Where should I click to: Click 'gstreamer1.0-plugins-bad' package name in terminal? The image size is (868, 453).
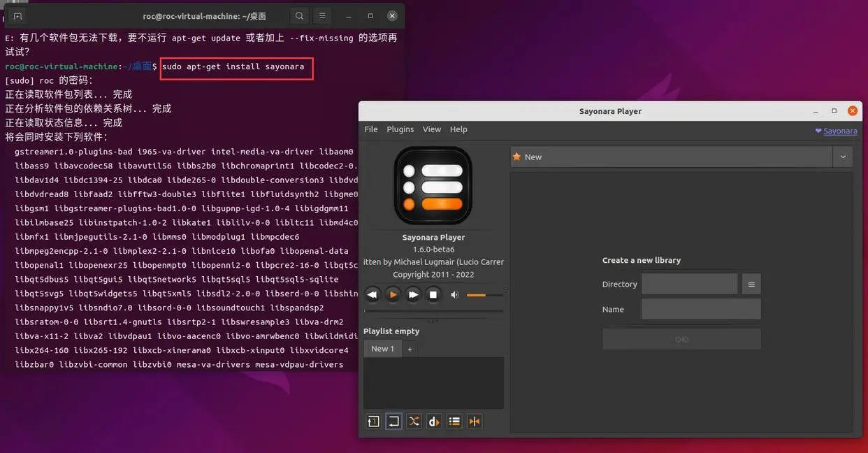[73, 152]
